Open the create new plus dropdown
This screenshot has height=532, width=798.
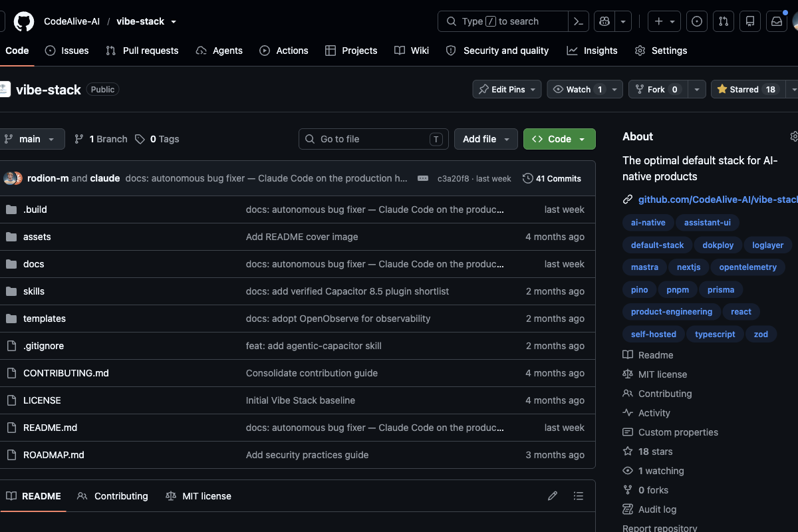pos(664,21)
